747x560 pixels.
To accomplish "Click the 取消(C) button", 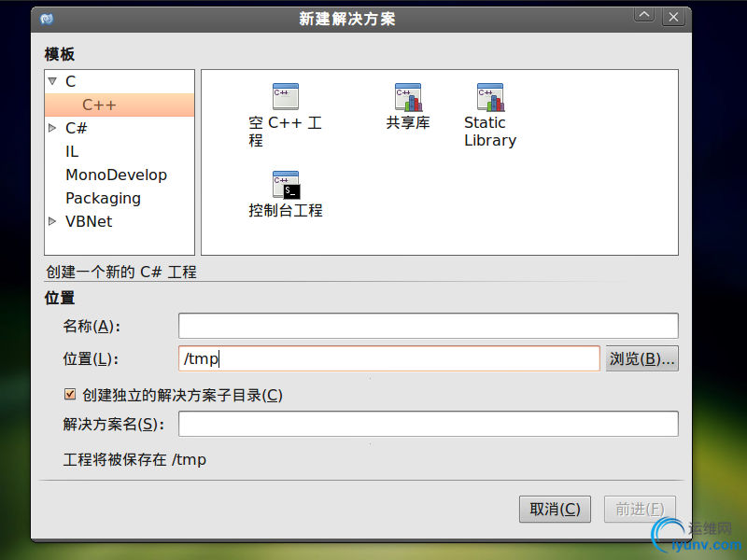I will pos(555,509).
